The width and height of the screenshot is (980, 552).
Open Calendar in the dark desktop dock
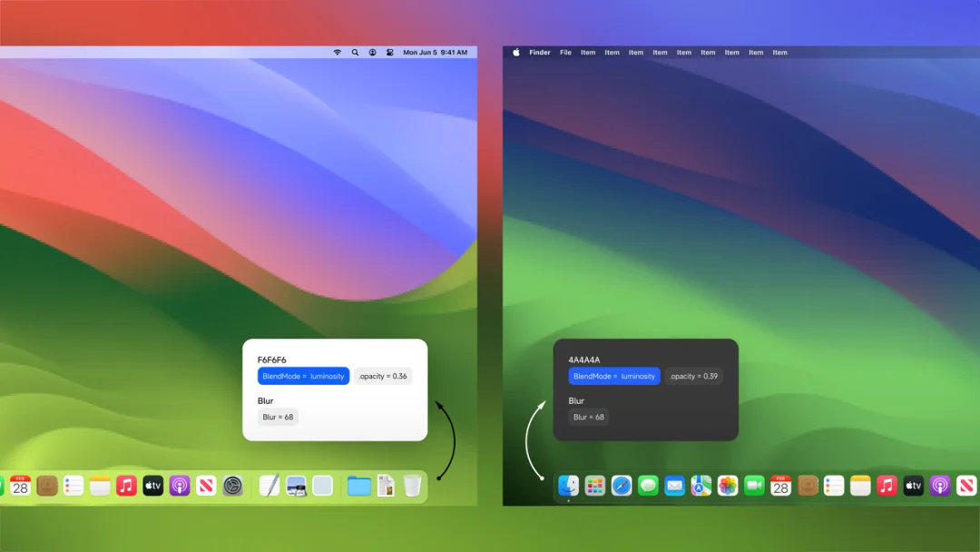click(x=780, y=486)
